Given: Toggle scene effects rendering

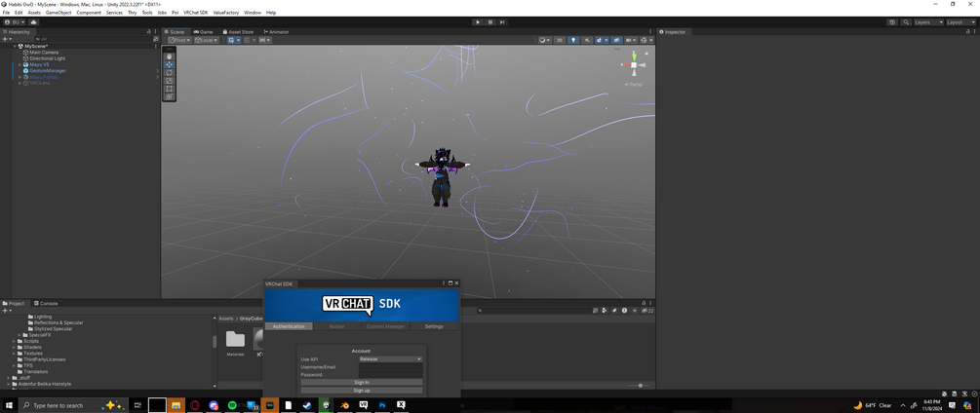Looking at the screenshot, I should [599, 40].
